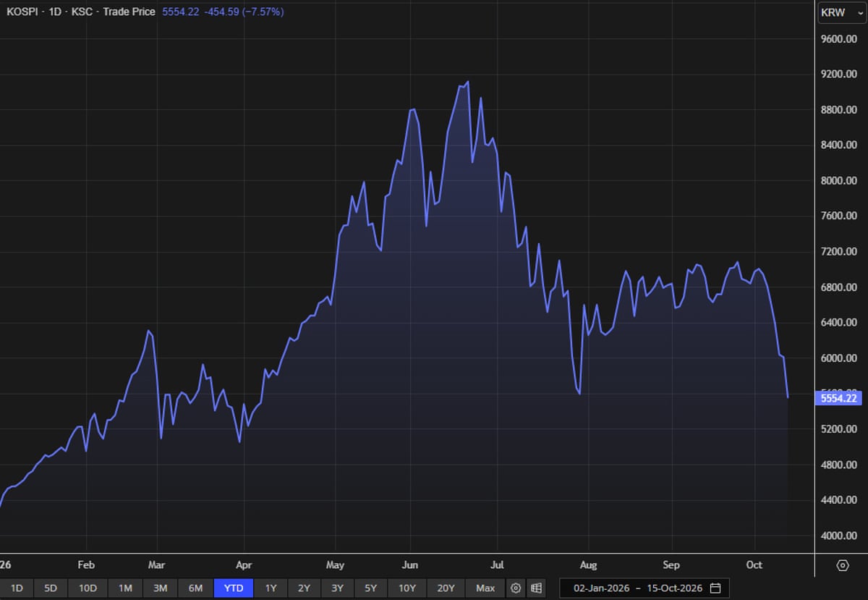Image resolution: width=868 pixels, height=600 pixels.
Task: Select the 1M time range
Action: tap(125, 588)
